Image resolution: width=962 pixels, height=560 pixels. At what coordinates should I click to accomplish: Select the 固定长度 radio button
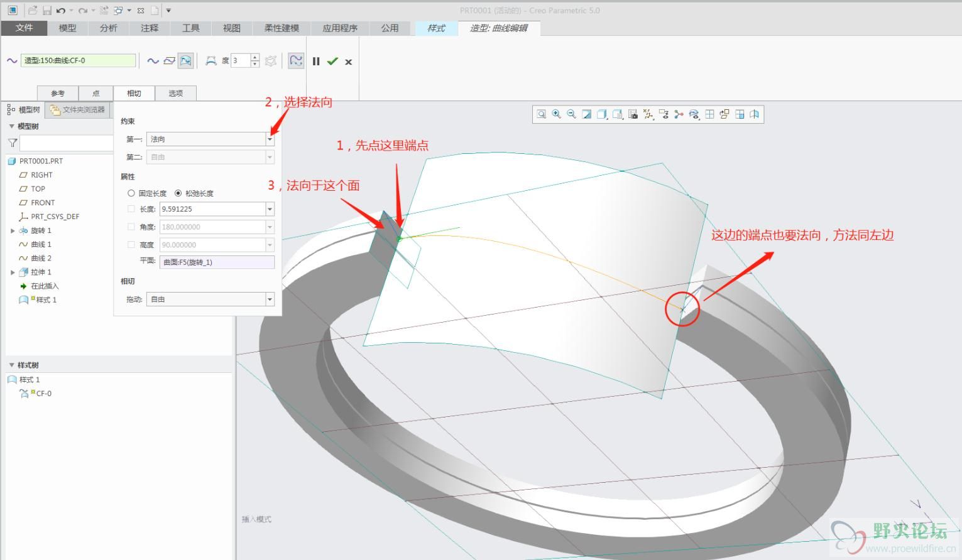131,193
